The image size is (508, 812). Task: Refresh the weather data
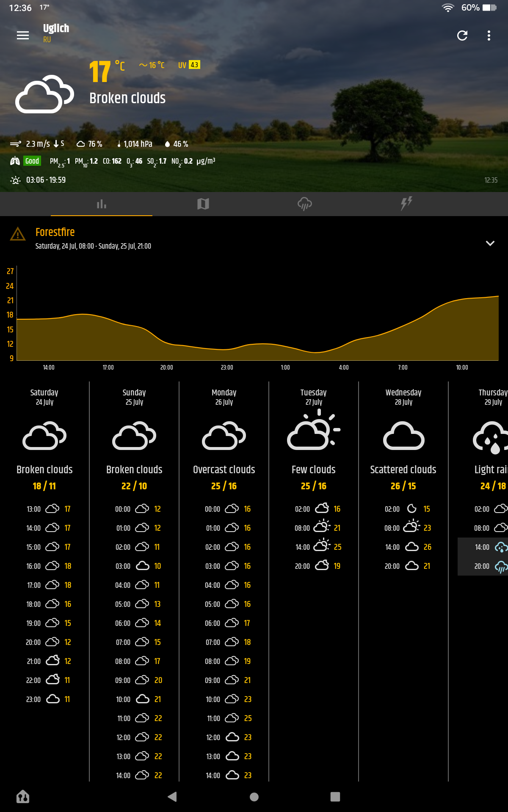coord(462,36)
